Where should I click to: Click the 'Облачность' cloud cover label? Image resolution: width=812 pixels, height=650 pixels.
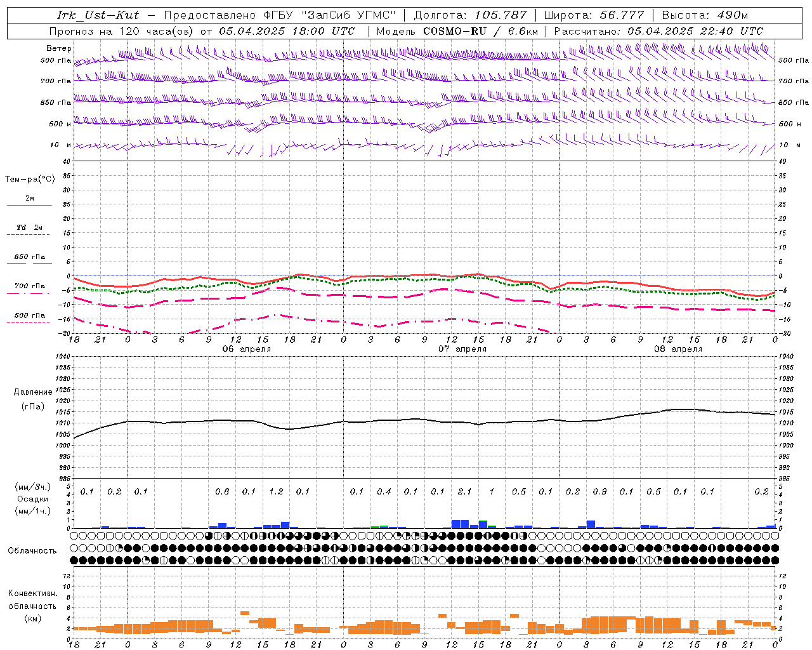coord(32,551)
